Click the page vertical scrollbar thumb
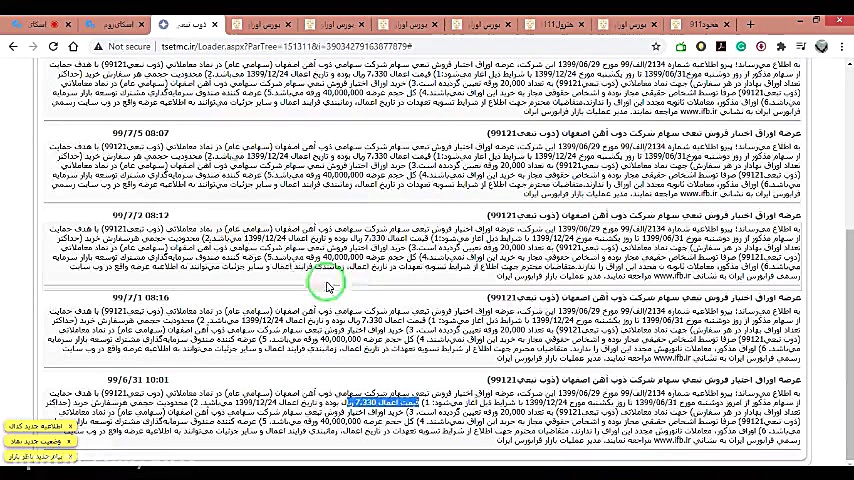854x480 pixels. pyautogui.click(x=849, y=343)
